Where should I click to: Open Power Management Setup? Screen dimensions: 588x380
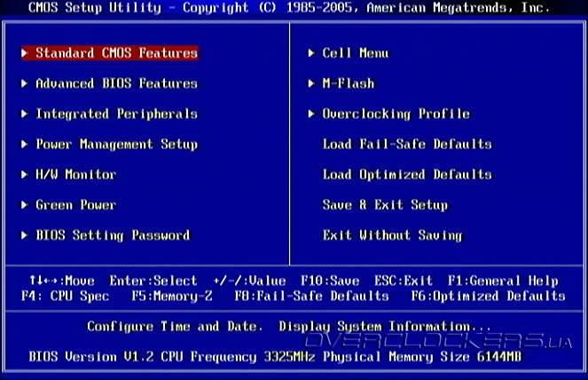pos(117,144)
